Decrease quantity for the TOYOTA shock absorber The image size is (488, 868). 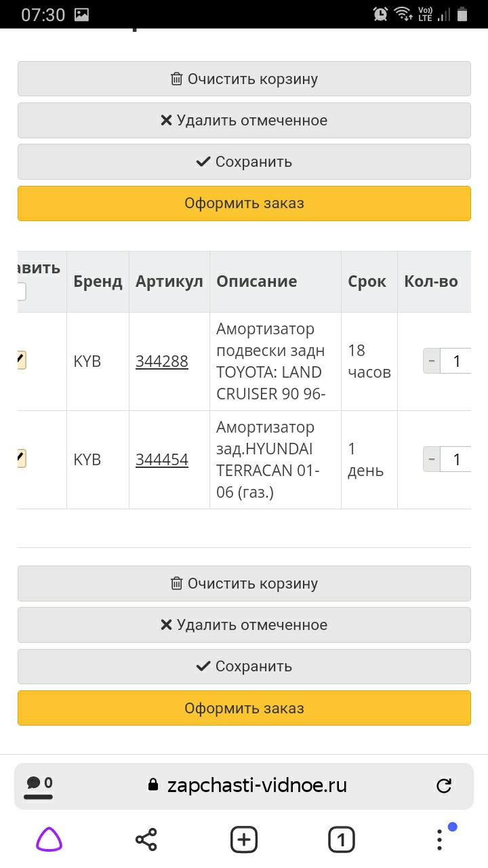tap(431, 361)
